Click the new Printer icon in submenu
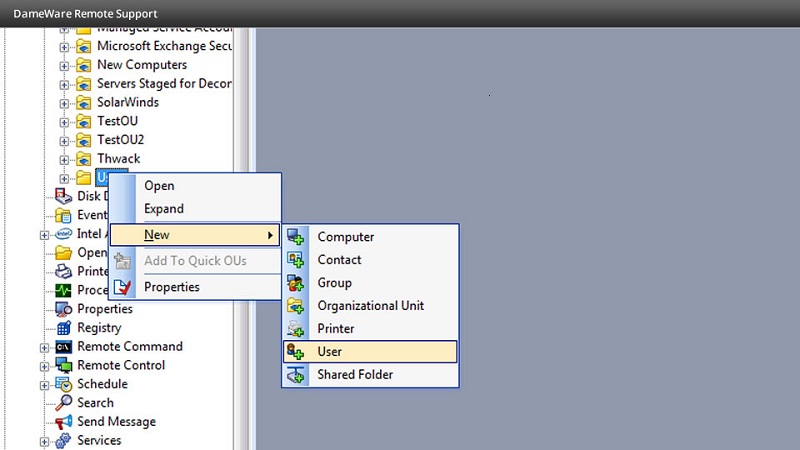The image size is (800, 450). tap(295, 329)
